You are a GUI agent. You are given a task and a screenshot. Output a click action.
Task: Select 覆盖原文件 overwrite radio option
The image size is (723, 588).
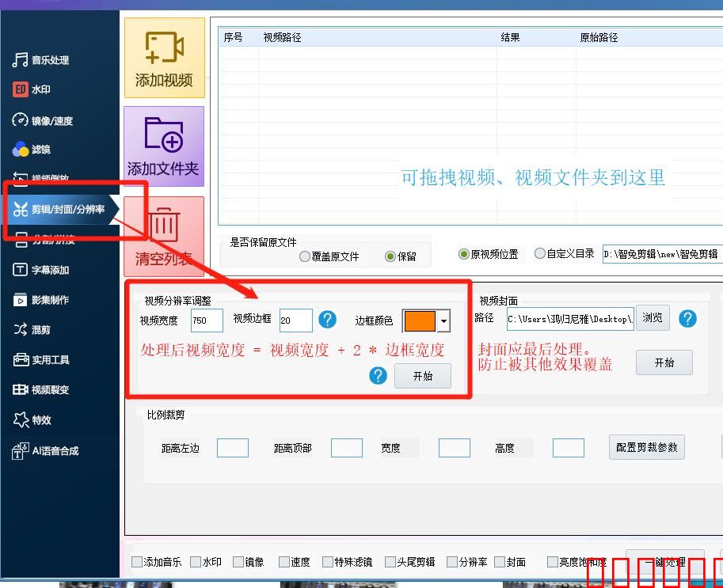coord(329,256)
